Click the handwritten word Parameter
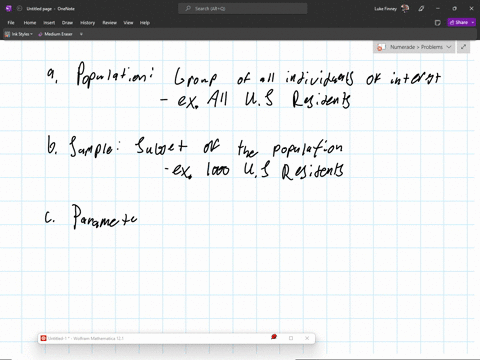The width and height of the screenshot is (480, 360). pyautogui.click(x=104, y=217)
